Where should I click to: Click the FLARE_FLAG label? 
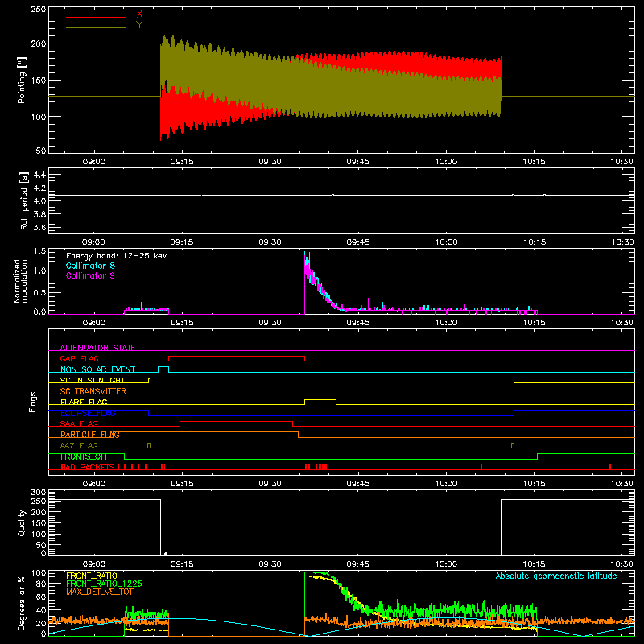(84, 402)
